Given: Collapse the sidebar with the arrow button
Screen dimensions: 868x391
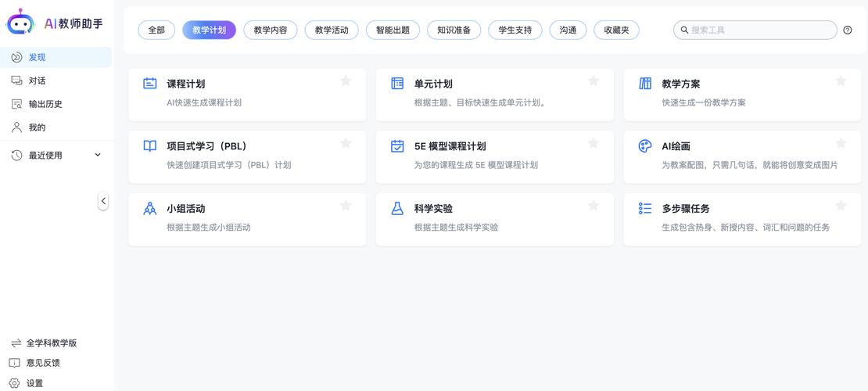Looking at the screenshot, I should tap(103, 201).
